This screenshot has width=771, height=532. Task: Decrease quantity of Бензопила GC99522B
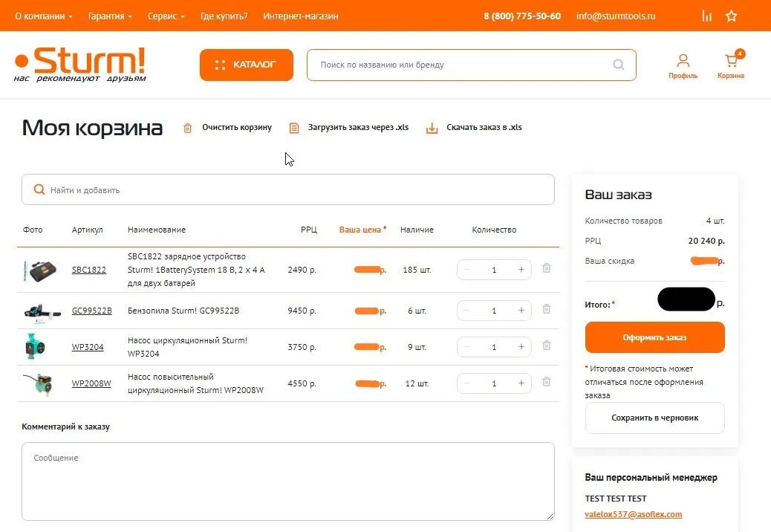point(466,311)
